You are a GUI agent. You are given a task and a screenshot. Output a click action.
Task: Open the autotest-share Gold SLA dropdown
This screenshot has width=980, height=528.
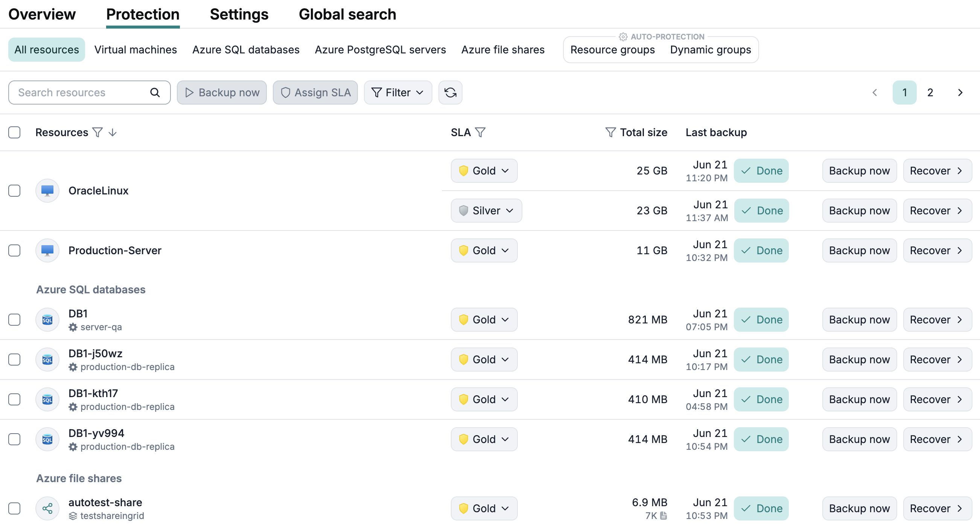[x=484, y=508]
